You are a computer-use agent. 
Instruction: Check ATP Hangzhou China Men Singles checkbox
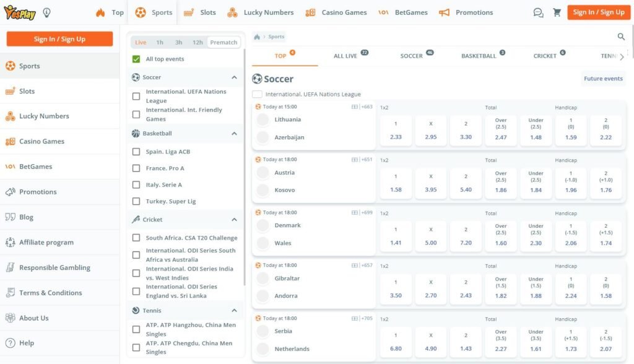(136, 329)
